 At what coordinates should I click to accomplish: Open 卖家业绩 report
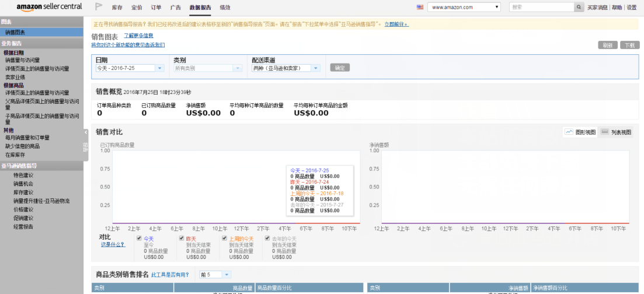[x=15, y=77]
